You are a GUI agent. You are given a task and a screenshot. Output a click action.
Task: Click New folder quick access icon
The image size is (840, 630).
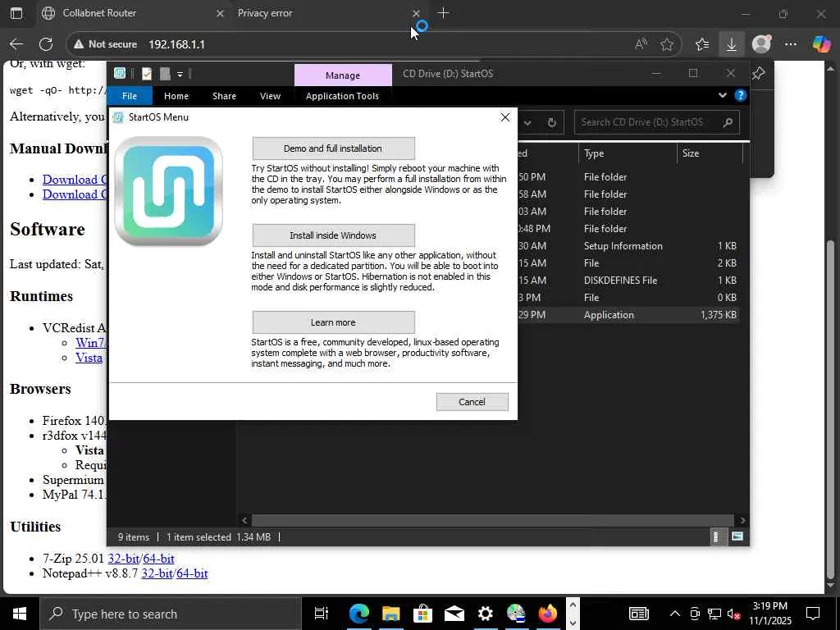165,74
